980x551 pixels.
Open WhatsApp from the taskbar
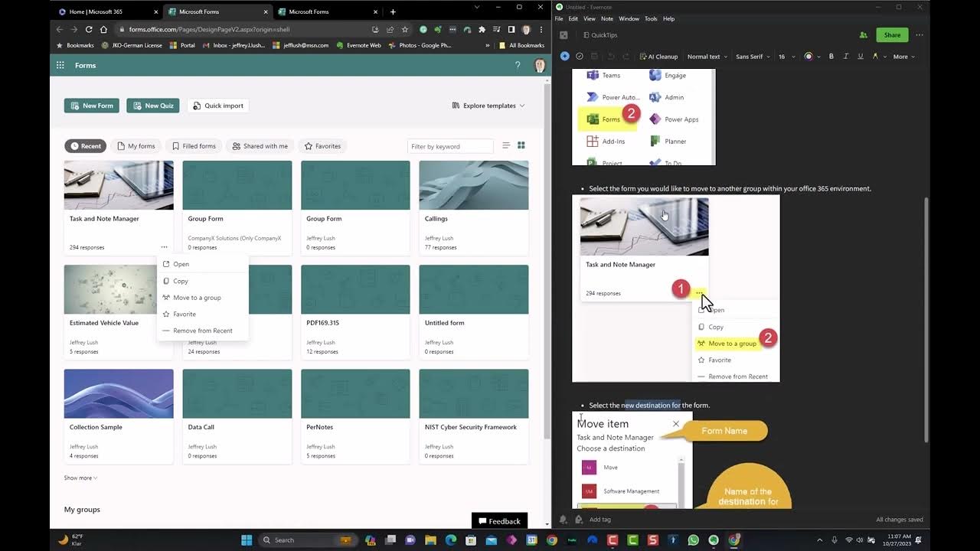point(694,540)
